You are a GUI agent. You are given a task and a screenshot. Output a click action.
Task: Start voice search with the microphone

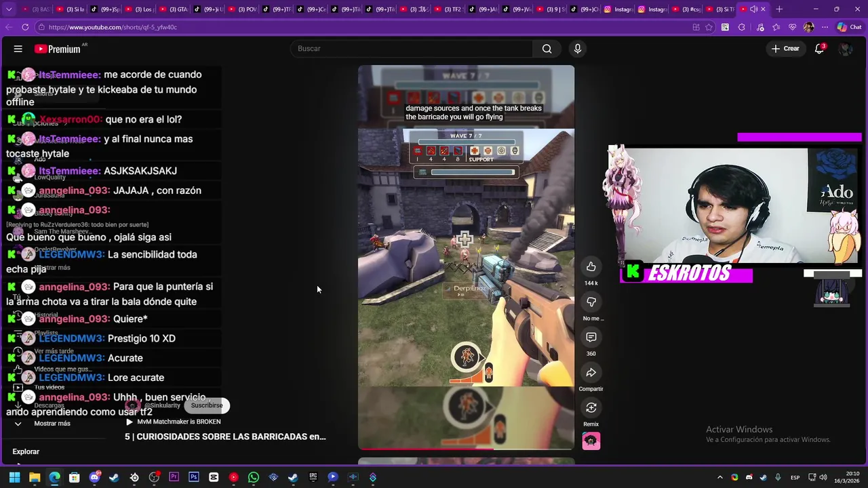[578, 49]
